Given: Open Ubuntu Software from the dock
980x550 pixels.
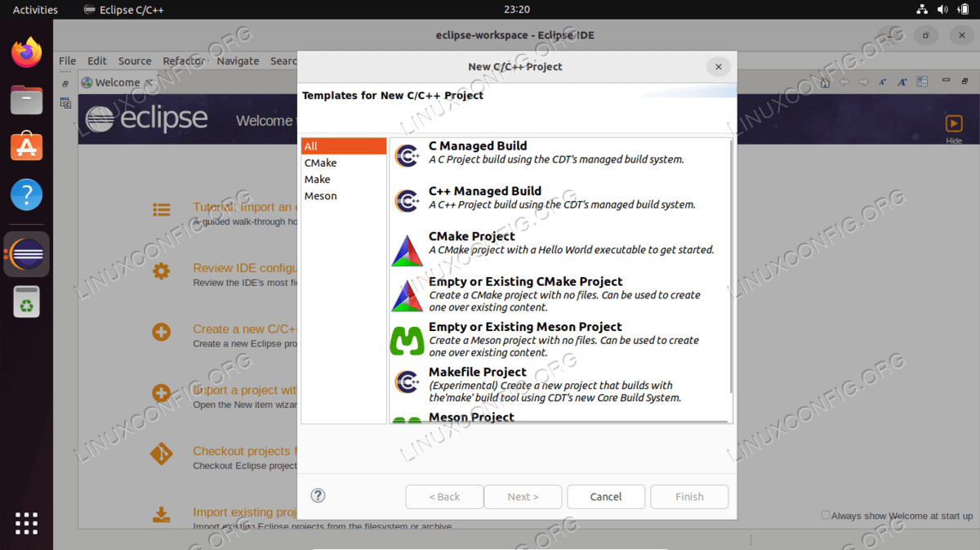Looking at the screenshot, I should (26, 147).
